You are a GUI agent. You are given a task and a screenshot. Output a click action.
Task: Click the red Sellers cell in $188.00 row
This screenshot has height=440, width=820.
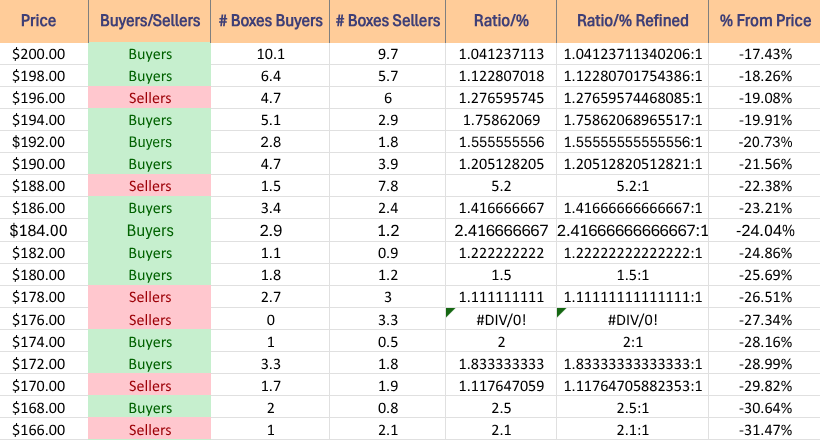149,186
